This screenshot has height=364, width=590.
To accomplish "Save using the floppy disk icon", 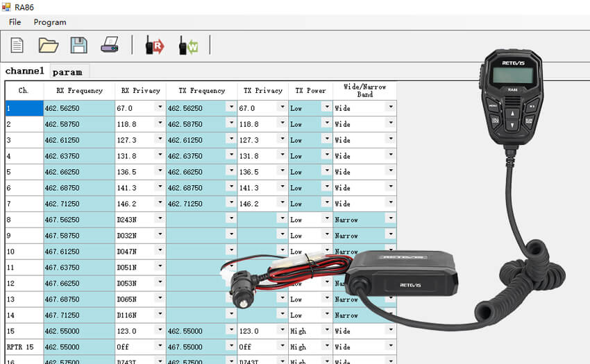I will pos(79,46).
